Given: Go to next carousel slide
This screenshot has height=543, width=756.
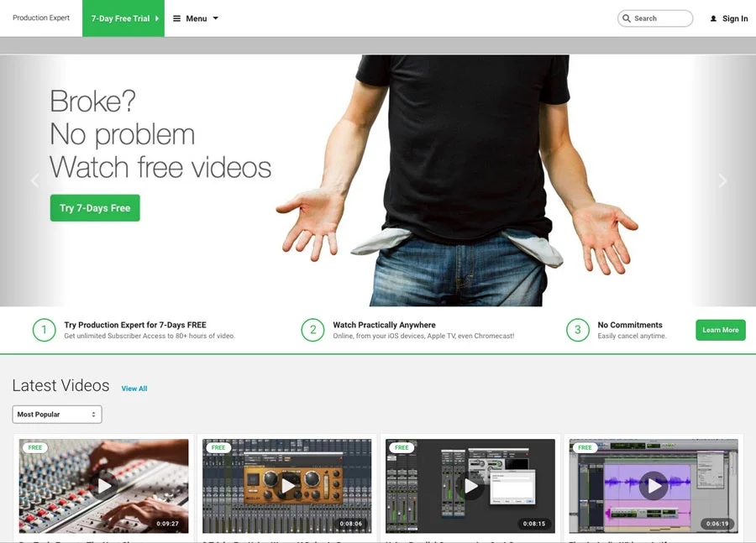Looking at the screenshot, I should point(722,180).
